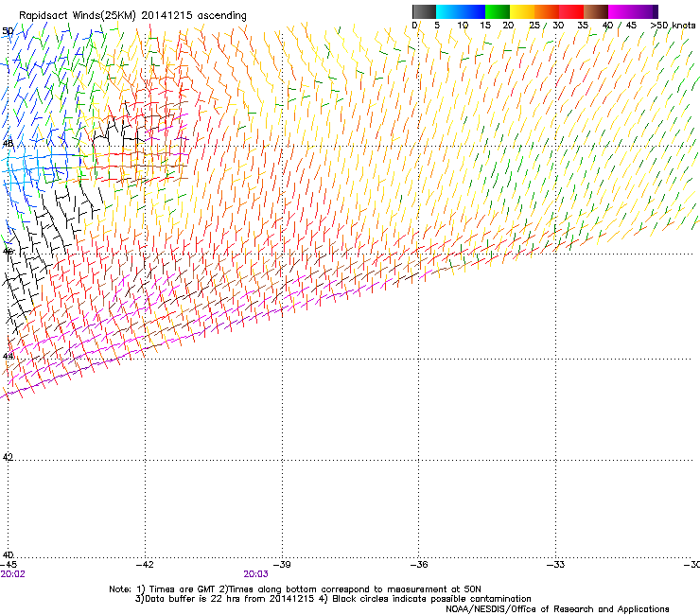This screenshot has width=700, height=615.
Task: Click the latitude label '48'
Action: click(x=8, y=144)
